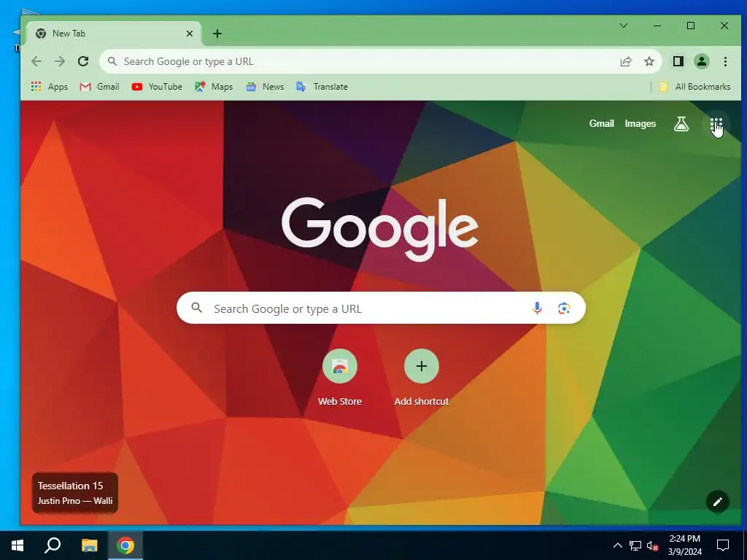Screen dimensions: 747x560
Task: Open File Explorer from the taskbar
Action: [x=89, y=545]
